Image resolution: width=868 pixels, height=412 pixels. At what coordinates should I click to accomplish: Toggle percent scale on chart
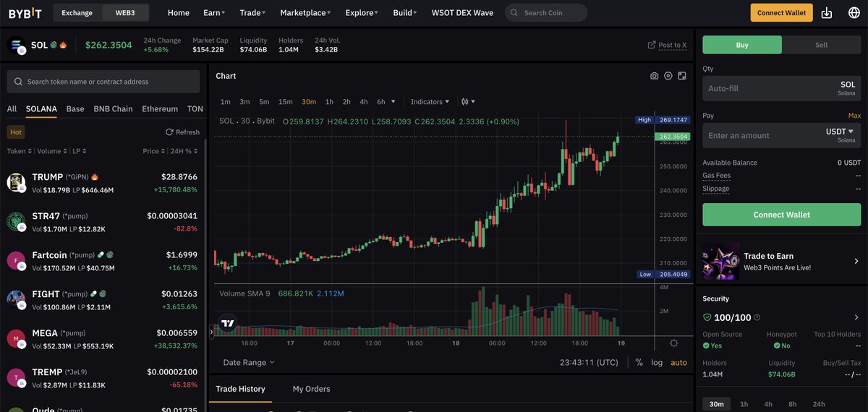pyautogui.click(x=639, y=362)
